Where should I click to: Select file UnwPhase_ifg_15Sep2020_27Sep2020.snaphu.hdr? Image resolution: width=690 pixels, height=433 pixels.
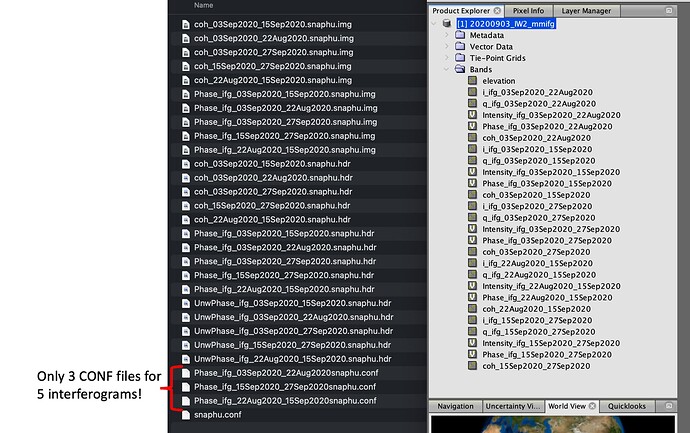292,345
